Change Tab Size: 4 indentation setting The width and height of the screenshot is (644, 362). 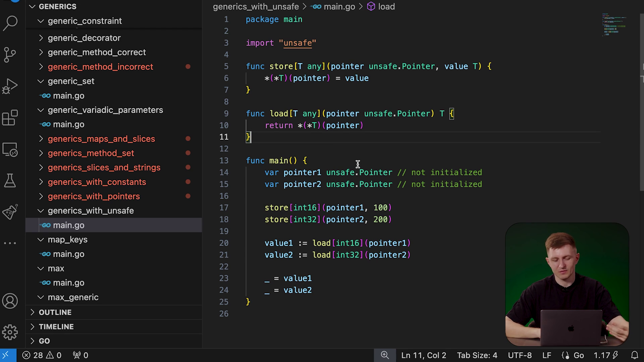[477, 355]
